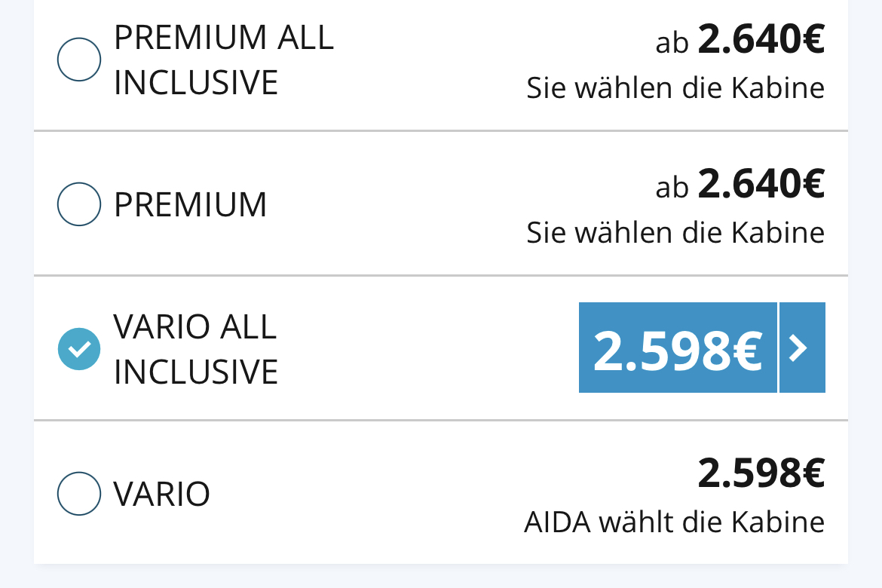
Task: Click the blue 2.598€ price button
Action: coord(678,348)
